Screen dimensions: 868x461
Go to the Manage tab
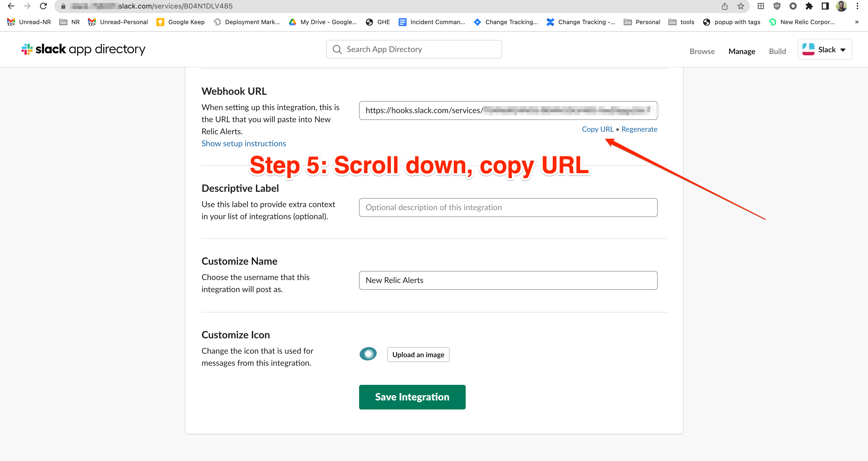pyautogui.click(x=742, y=51)
